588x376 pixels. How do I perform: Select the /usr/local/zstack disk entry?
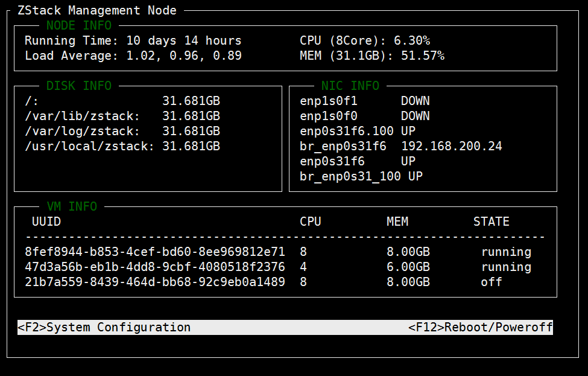122,146
